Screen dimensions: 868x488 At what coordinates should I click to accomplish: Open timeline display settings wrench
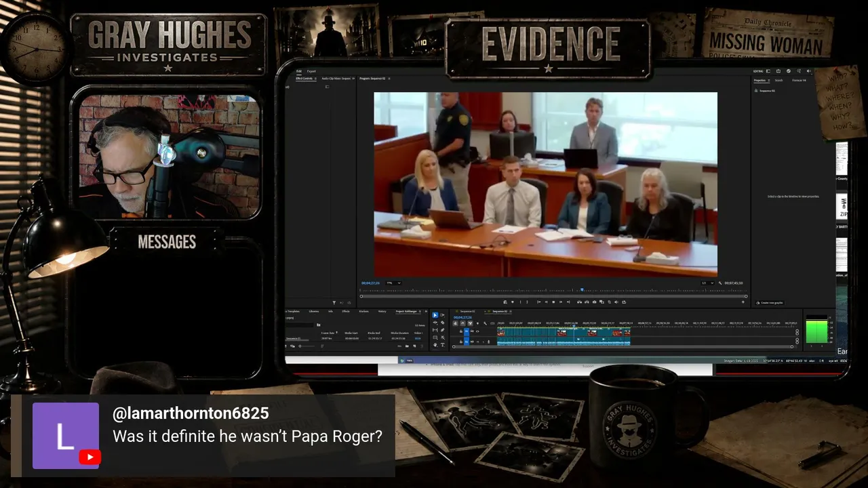486,323
